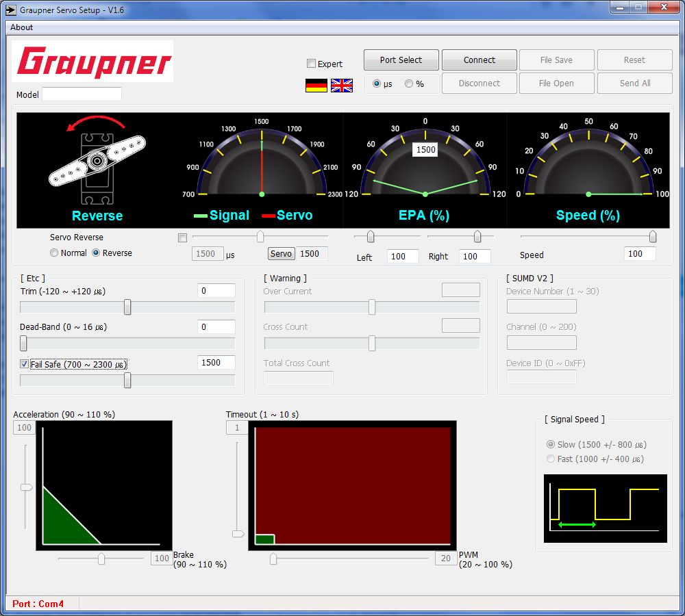Click the File Save button
The height and width of the screenshot is (616, 685).
coord(556,60)
